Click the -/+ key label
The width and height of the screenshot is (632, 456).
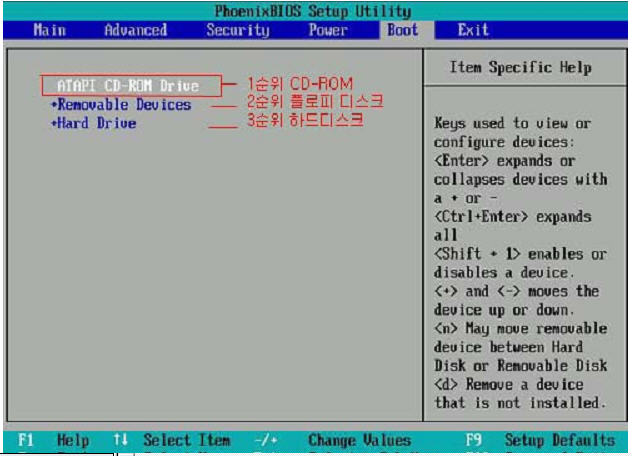(266, 440)
